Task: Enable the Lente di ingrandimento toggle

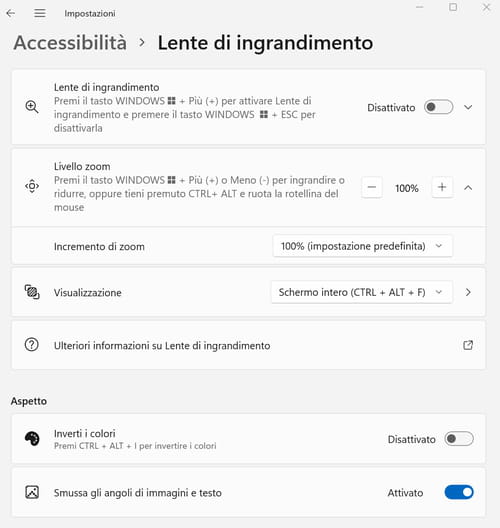Action: click(x=438, y=107)
